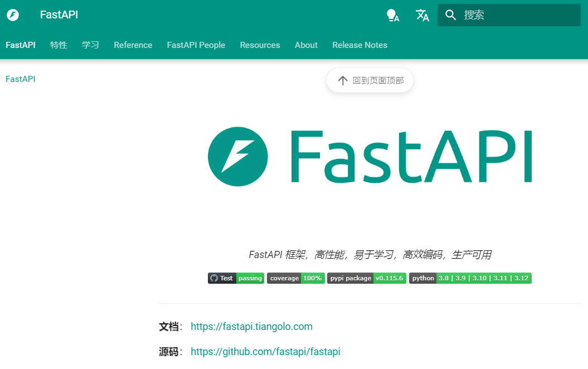
Task: Open the 特性 tab
Action: point(59,45)
